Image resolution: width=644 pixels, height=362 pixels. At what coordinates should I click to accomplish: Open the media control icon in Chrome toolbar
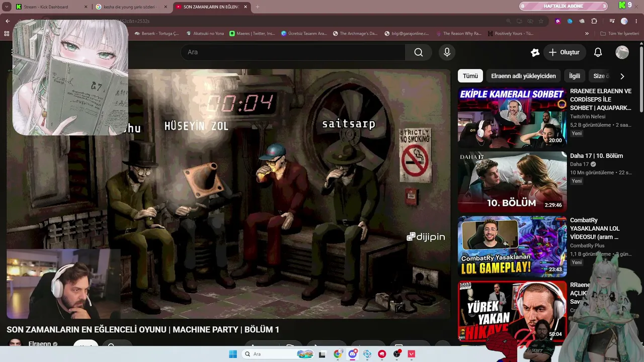[x=612, y=21]
